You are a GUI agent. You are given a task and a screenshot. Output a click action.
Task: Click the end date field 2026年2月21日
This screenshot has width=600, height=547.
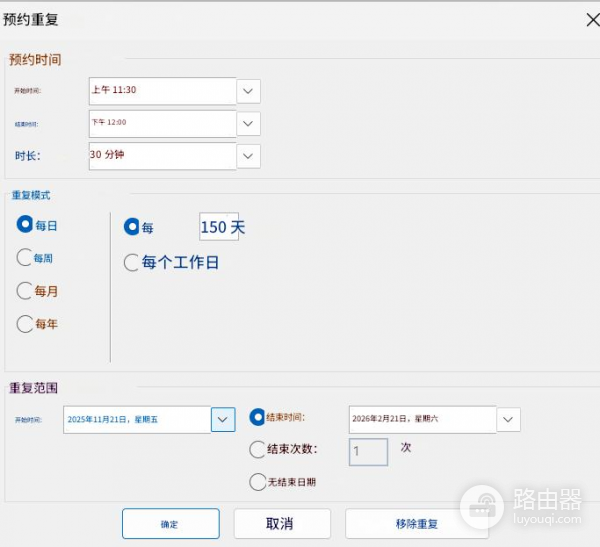tap(423, 419)
